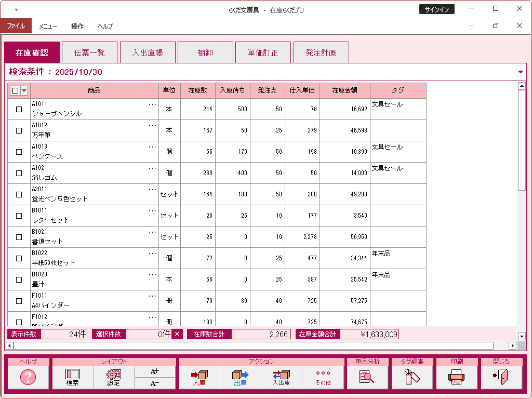This screenshot has width=532, height=399.
Task: Click the Help question mark icon
Action: [x=28, y=377]
